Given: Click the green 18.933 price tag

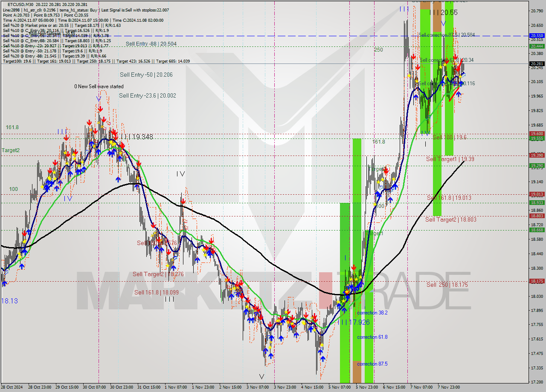Looking at the screenshot, I should point(537,203).
